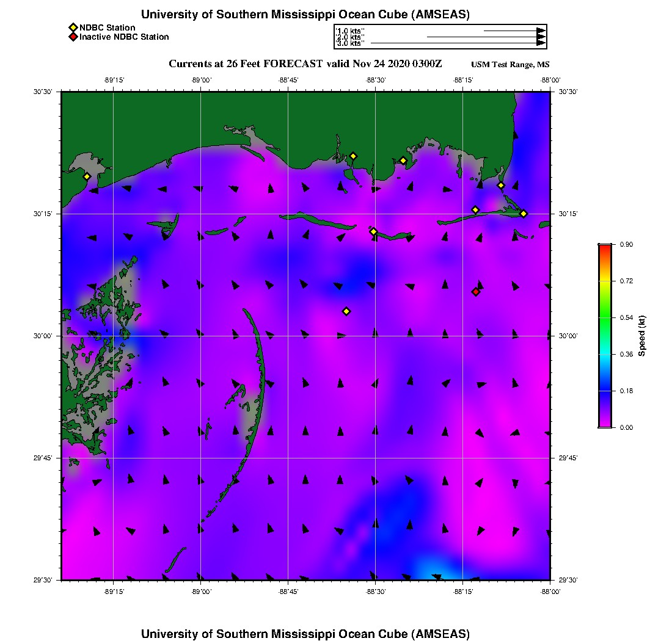Image resolution: width=672 pixels, height=641 pixels.
Task: Click the red Inactive NDBC Station diamond in the legend
Action: [x=73, y=37]
